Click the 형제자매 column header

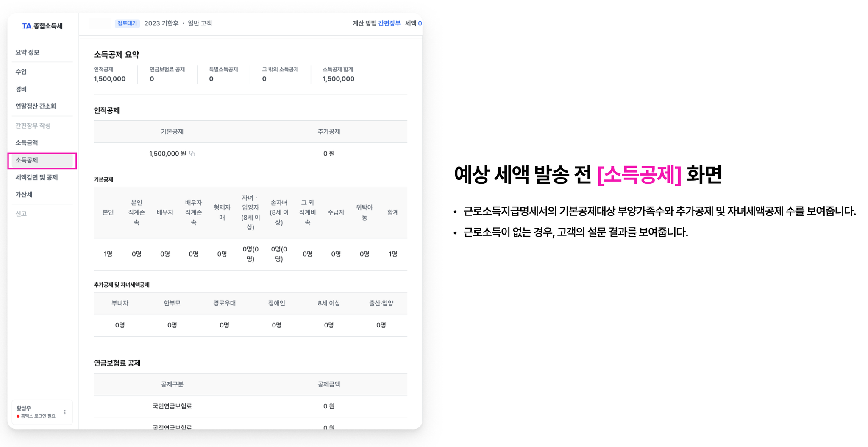[x=222, y=212]
